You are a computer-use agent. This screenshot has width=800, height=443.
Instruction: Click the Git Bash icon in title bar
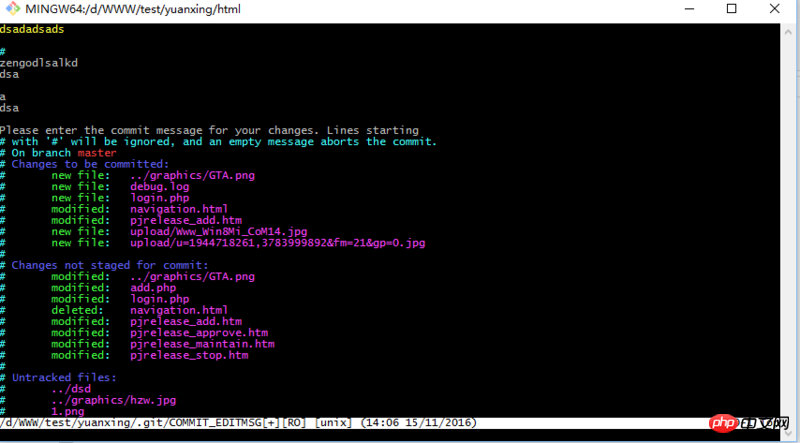tap(13, 9)
